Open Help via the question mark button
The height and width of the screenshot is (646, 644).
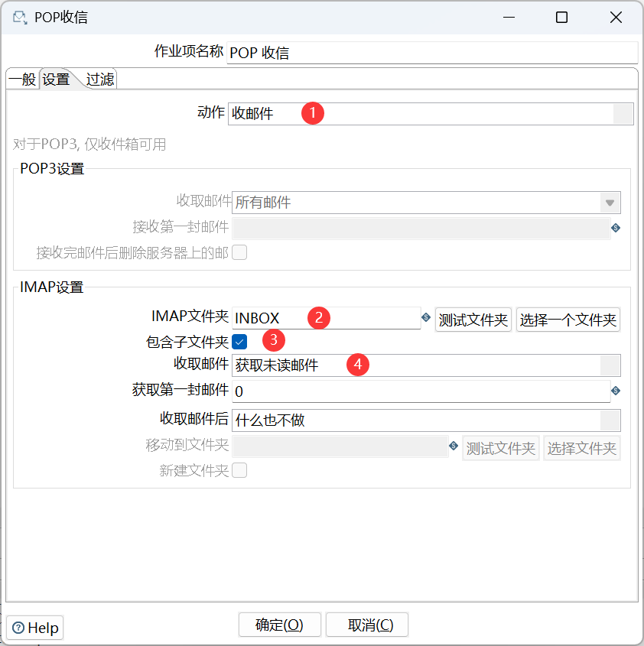pyautogui.click(x=35, y=628)
